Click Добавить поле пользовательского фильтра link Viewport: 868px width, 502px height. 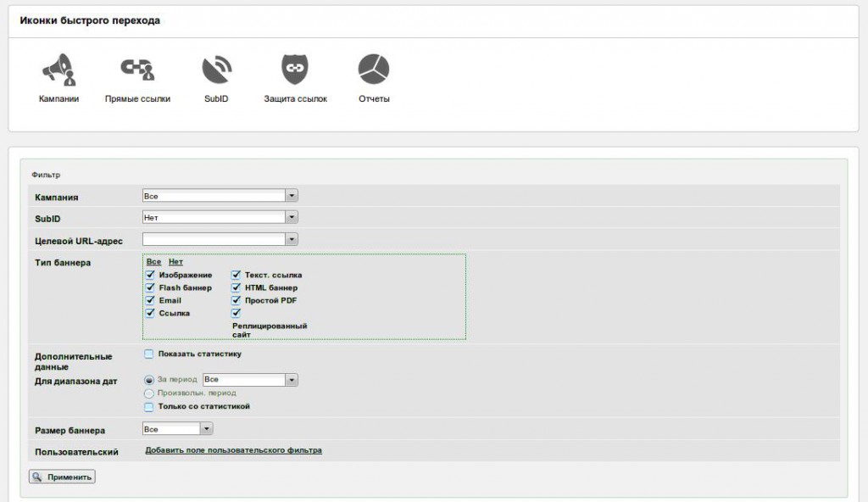click(233, 450)
